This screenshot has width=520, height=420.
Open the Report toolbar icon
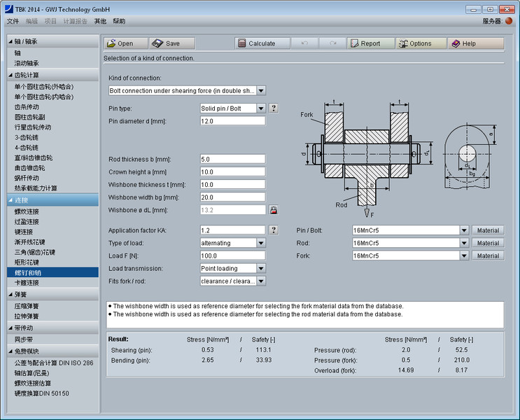(x=356, y=43)
